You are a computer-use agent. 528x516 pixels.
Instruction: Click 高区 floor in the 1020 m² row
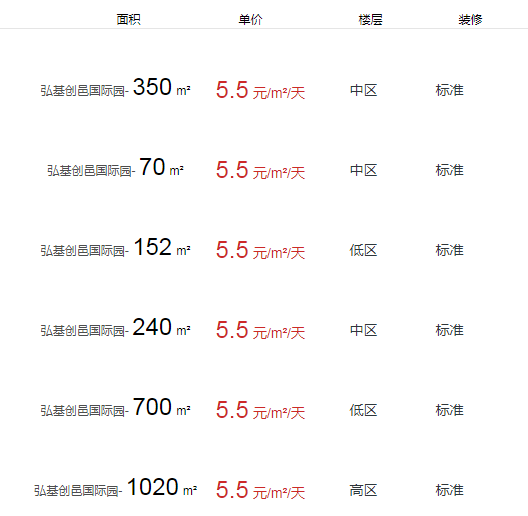click(363, 490)
